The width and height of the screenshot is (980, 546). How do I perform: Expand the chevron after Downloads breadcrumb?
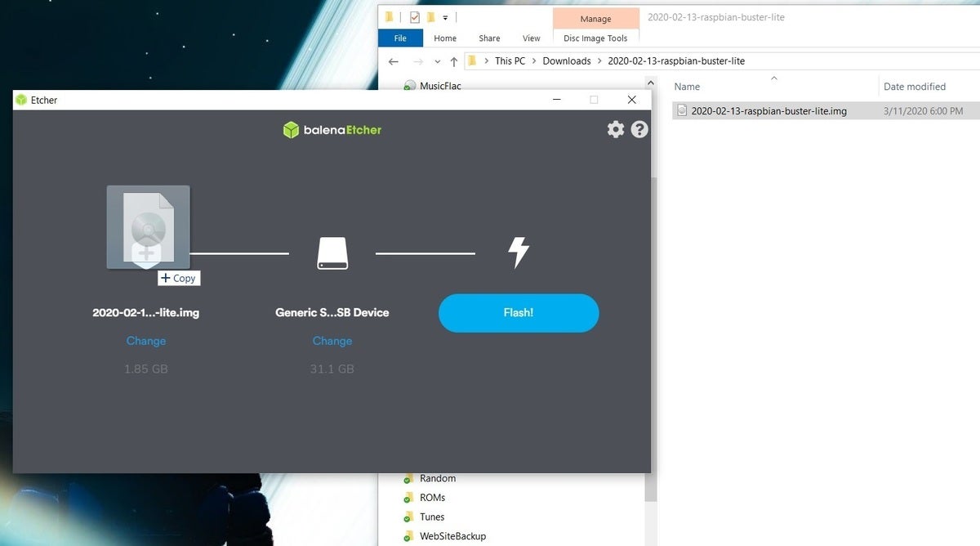point(599,60)
